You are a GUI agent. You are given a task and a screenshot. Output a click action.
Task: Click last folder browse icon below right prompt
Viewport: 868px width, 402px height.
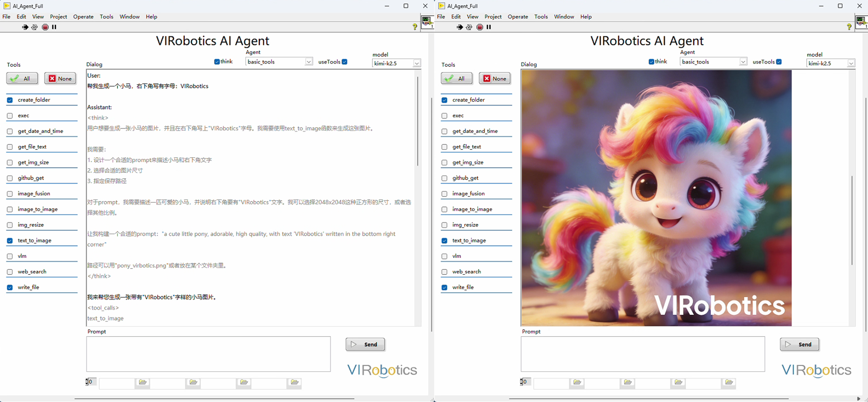[729, 382]
